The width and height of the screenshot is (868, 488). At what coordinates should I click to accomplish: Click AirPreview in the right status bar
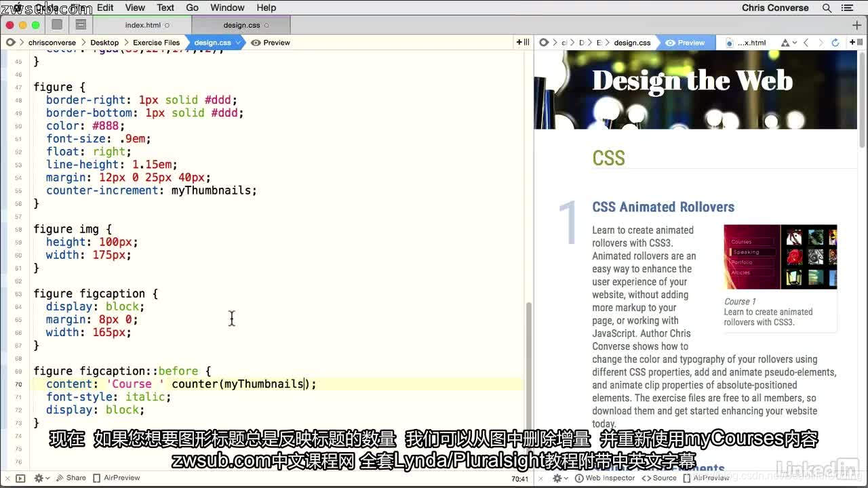point(706,478)
